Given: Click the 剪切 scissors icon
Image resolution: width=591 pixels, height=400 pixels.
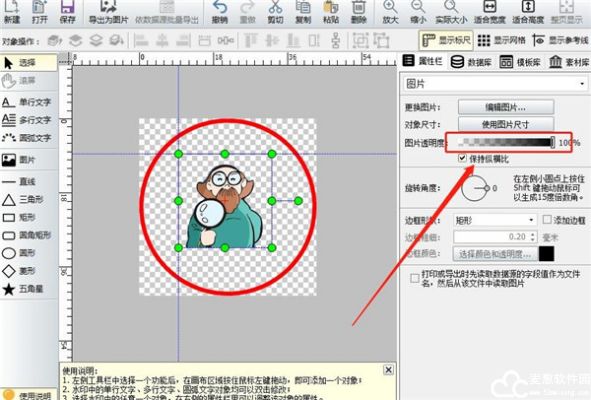Looking at the screenshot, I should click(276, 12).
